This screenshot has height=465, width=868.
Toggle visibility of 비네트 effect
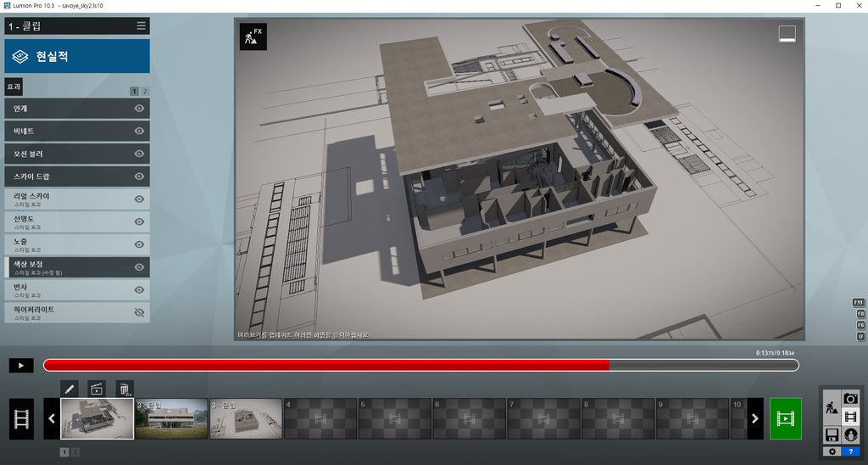140,131
